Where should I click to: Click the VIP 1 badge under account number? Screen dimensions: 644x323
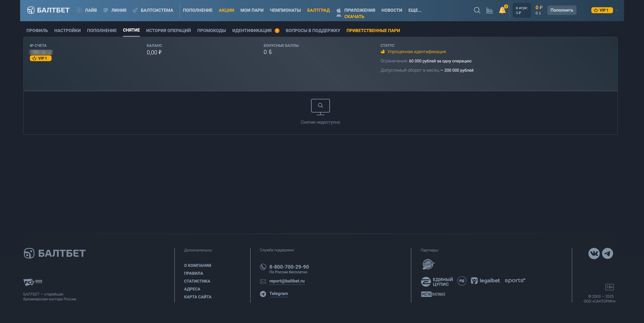(x=41, y=58)
